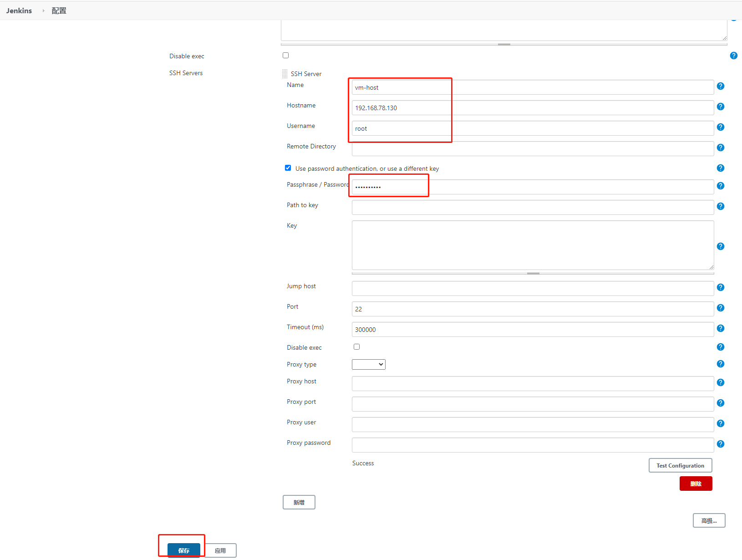The image size is (742, 560).
Task: Toggle SSH Server Disable exec checkbox
Action: coord(356,347)
